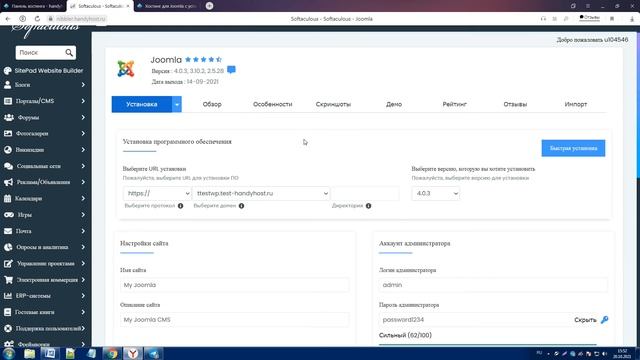Screen dimensions: 640x360
Task: Click the sidebar search input field
Action: [40, 53]
